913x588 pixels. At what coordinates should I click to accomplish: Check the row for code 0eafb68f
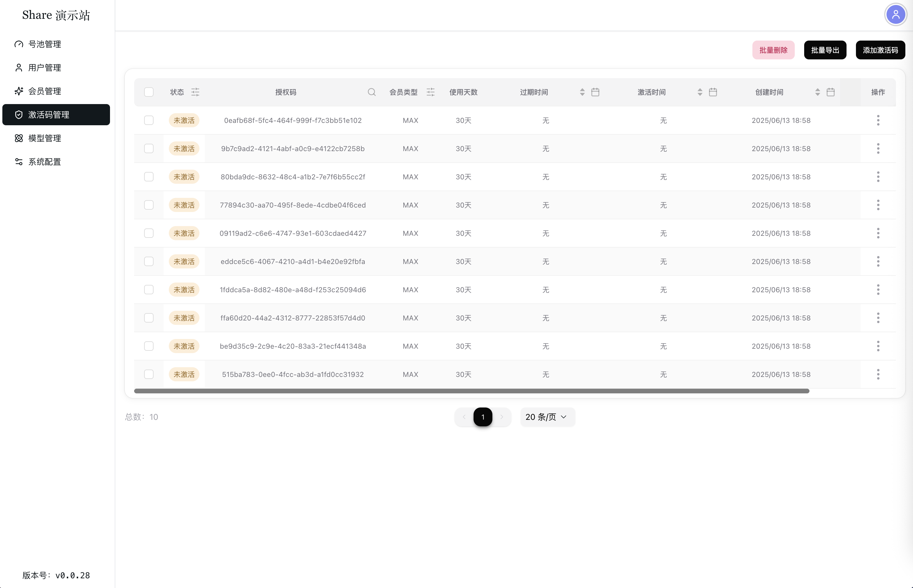coord(149,120)
